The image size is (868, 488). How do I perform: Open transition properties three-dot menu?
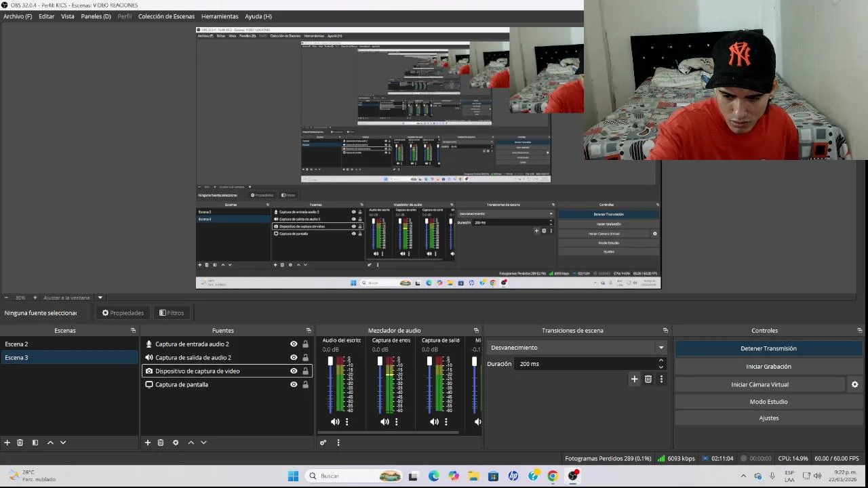tap(661, 380)
